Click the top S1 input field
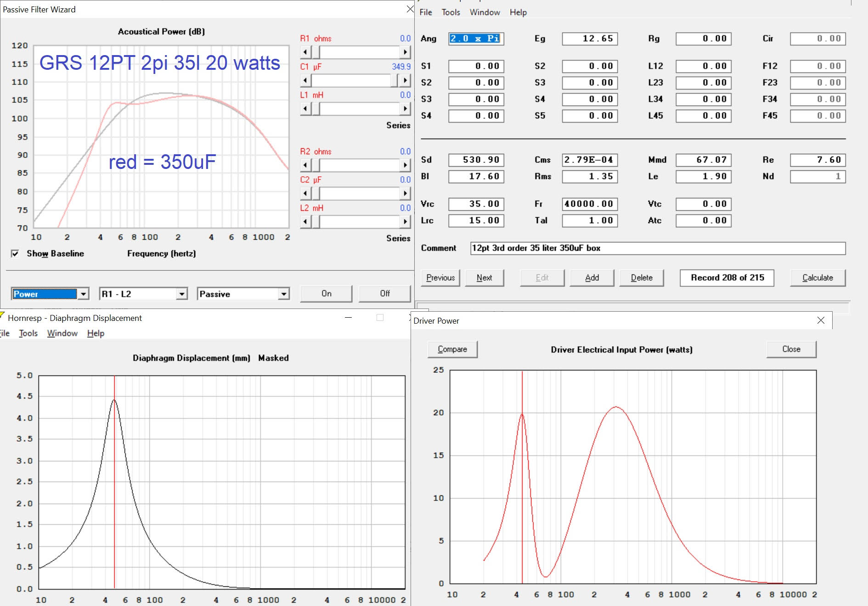The image size is (868, 606). pos(476,66)
